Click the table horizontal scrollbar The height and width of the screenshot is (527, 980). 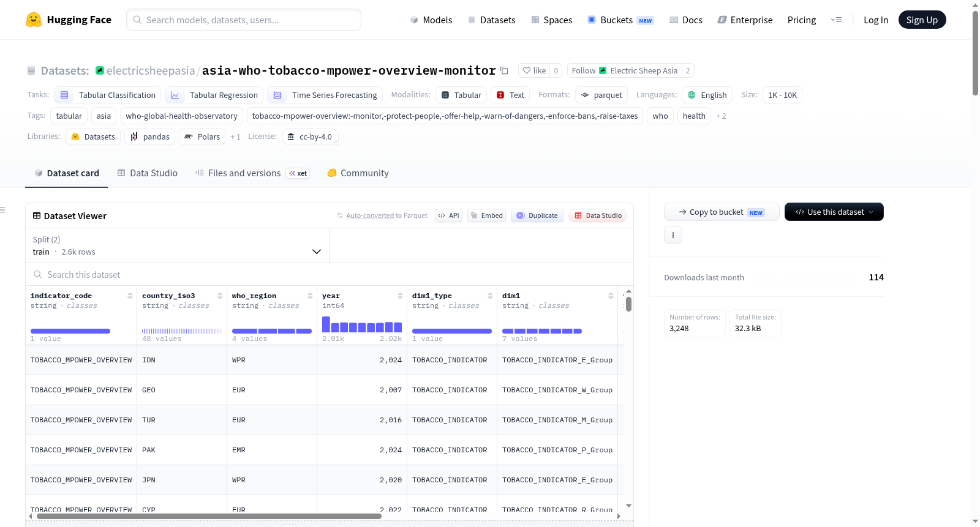tap(209, 517)
